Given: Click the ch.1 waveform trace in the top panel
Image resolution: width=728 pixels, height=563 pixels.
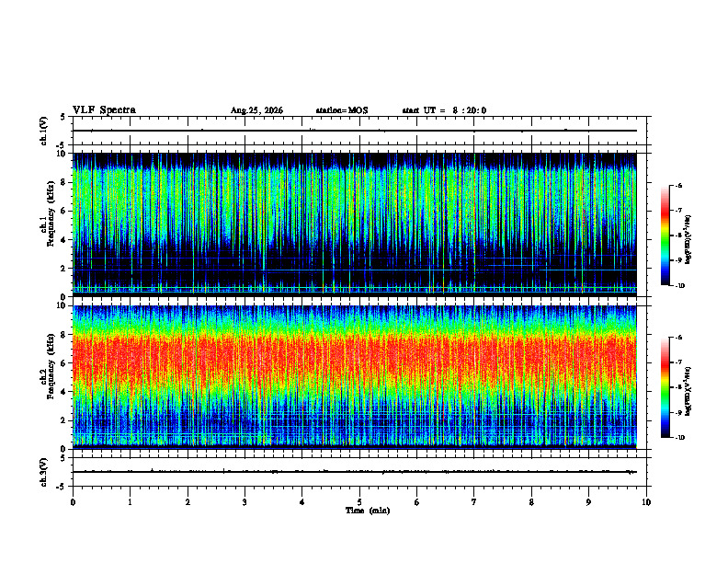Looking at the screenshot, I should point(355,131).
